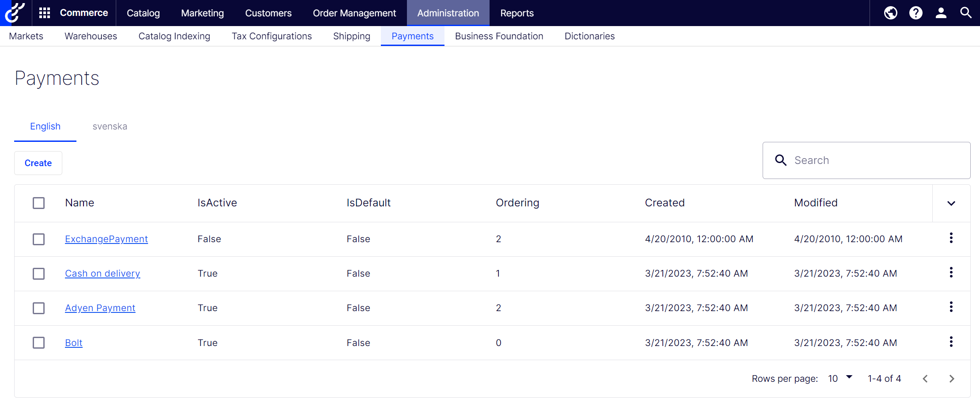Switch to the svenska language tab
Viewport: 980px width, 407px height.
(110, 126)
